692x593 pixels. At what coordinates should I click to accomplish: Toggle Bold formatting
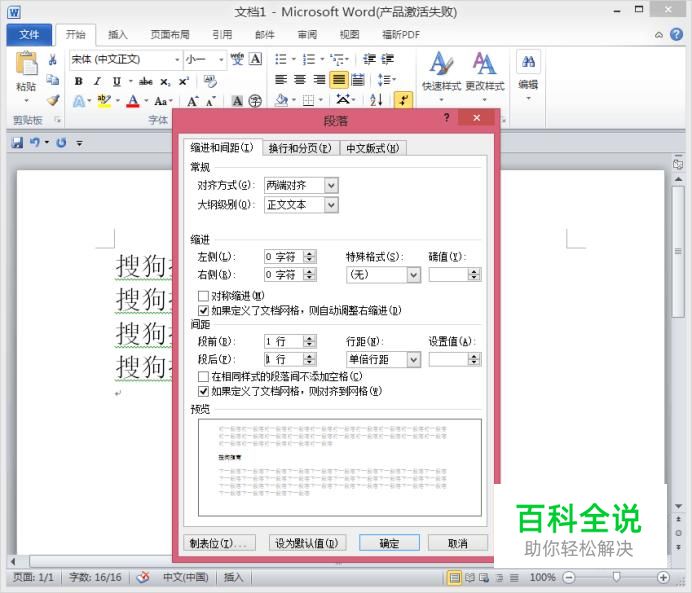point(78,81)
